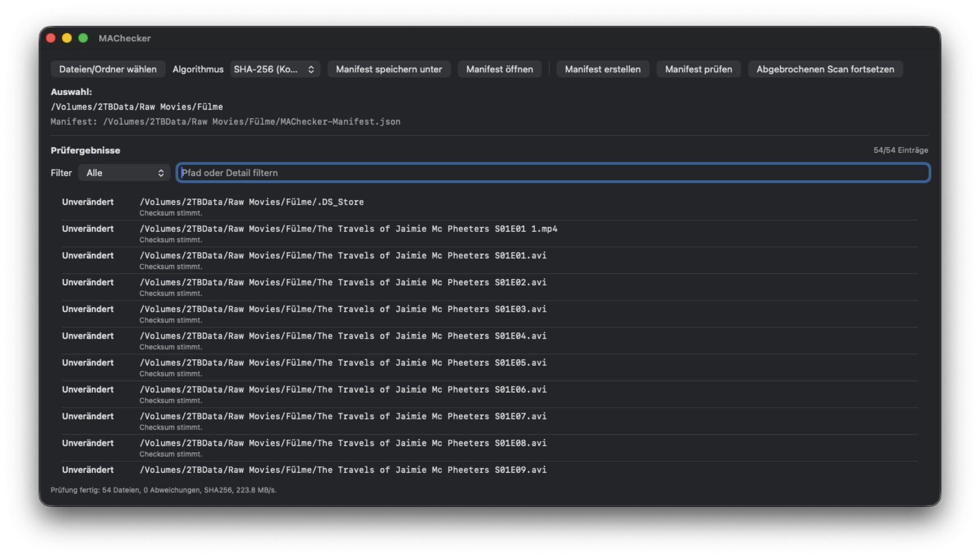Minimize MAChecker with the yellow button

tap(67, 38)
